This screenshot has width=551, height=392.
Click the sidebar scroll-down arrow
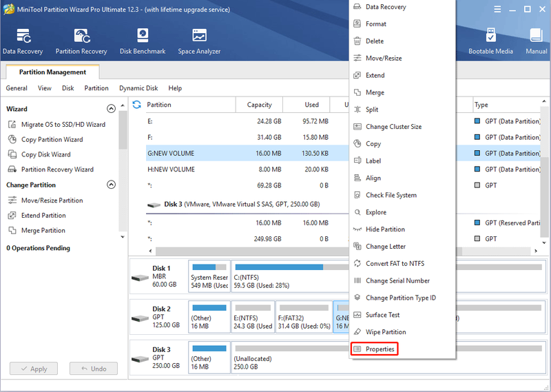click(x=123, y=237)
